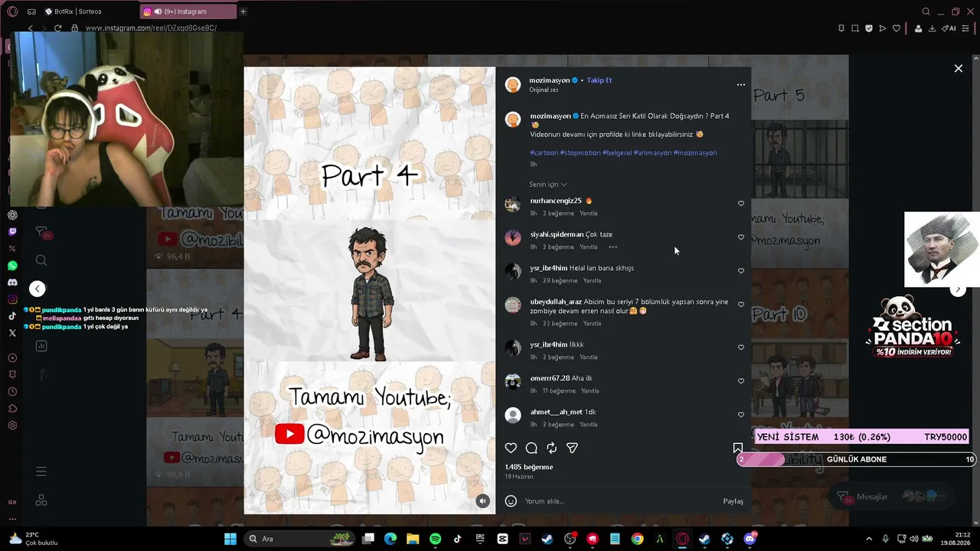Image resolution: width=980 pixels, height=551 pixels.
Task: Select the '(9+) Instagram' browser tab
Action: coord(188,11)
